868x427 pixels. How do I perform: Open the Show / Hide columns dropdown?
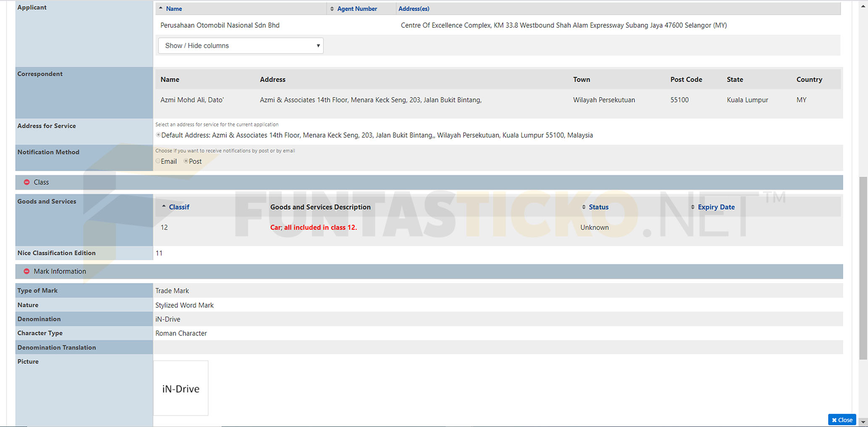241,45
